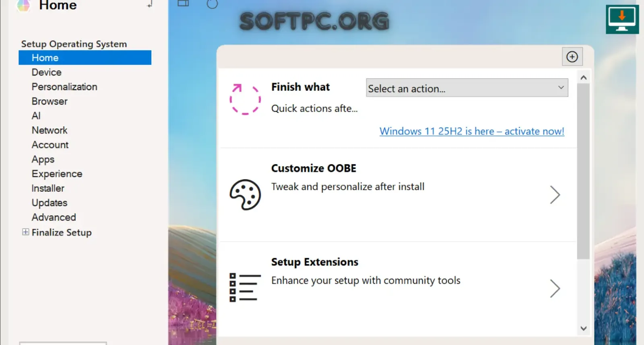Click the circled plus add button
644x345 pixels.
[572, 57]
